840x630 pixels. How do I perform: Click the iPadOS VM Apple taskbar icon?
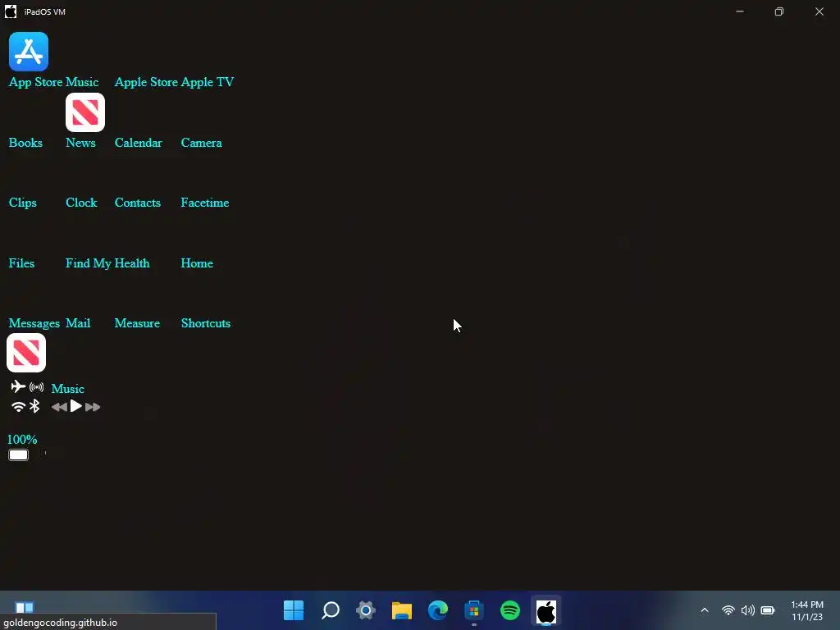(546, 610)
